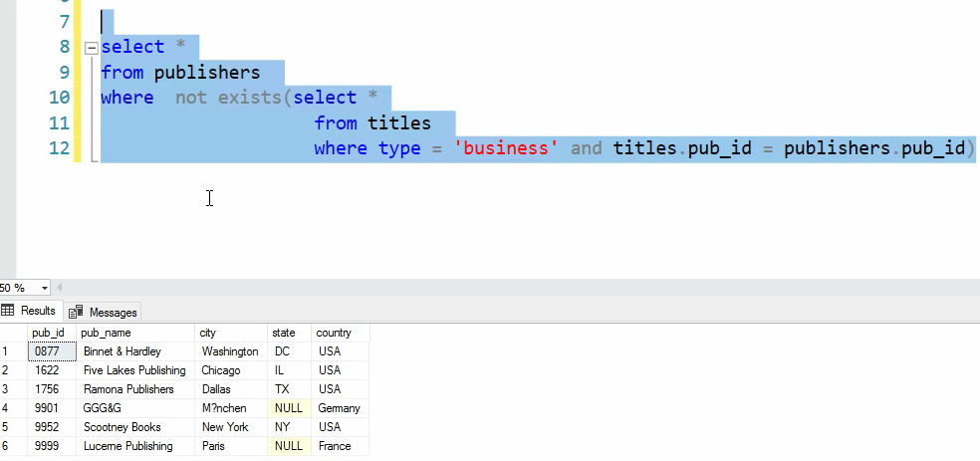
Task: Click the Messages tab icon
Action: pyautogui.click(x=76, y=312)
